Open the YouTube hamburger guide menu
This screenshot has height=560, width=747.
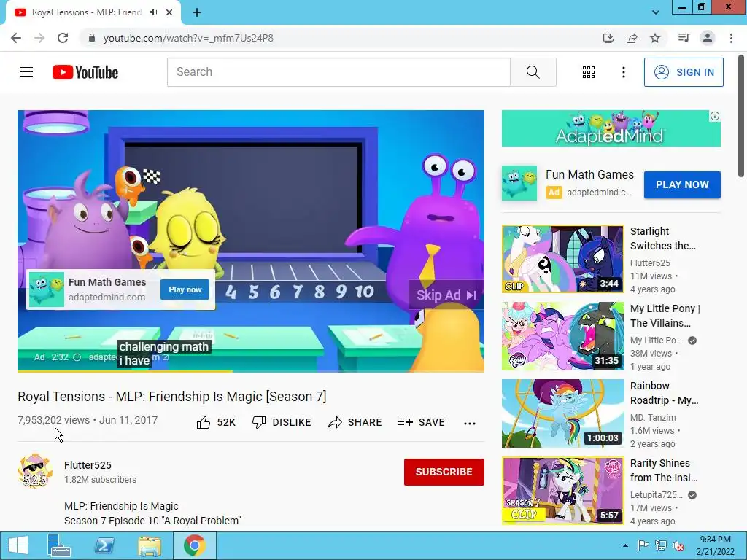[26, 72]
